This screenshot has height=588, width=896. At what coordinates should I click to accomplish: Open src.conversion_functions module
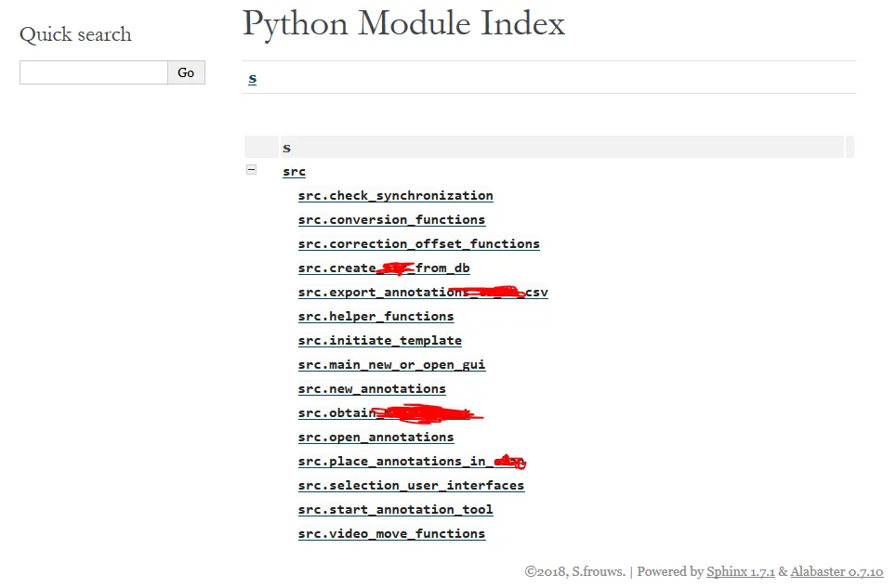tap(391, 220)
